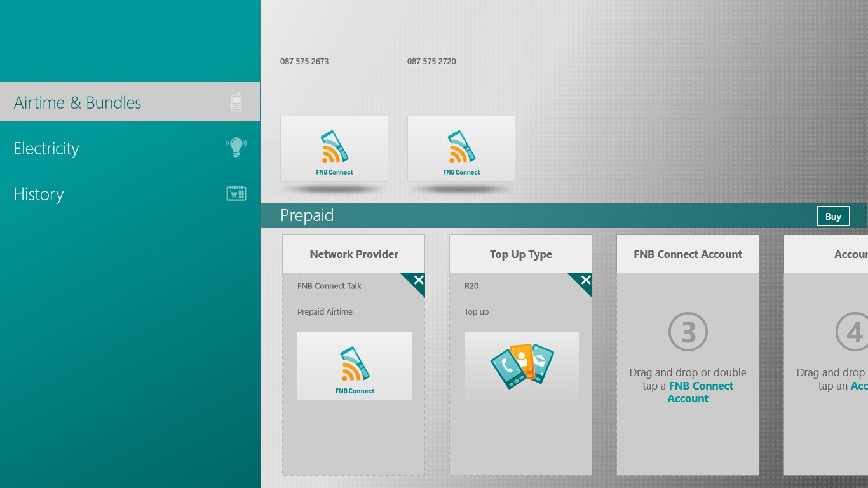This screenshot has height=488, width=868.
Task: Open the History section
Action: (x=130, y=194)
